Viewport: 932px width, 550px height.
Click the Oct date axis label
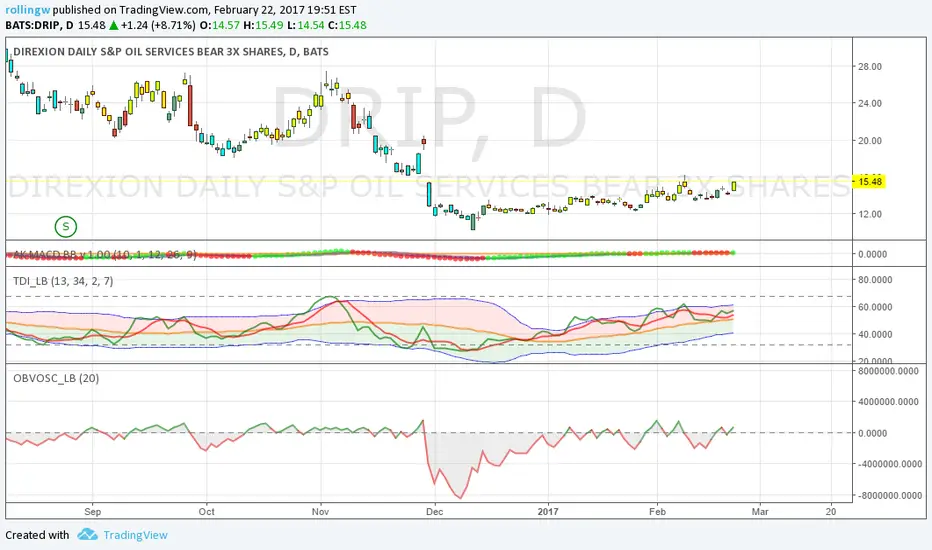[206, 511]
